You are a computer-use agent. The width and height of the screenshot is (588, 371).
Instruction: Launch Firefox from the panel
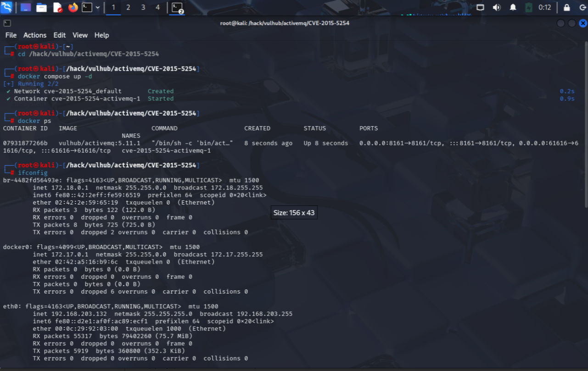point(73,7)
